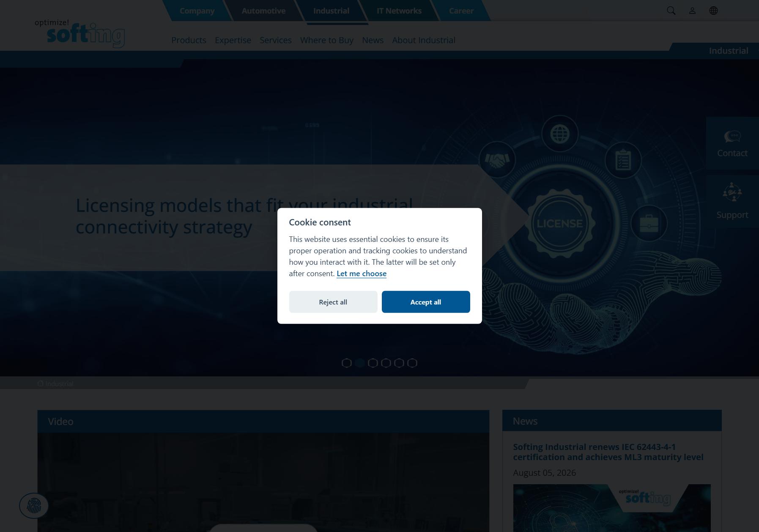Click the user account icon
759x532 pixels.
pos(692,11)
